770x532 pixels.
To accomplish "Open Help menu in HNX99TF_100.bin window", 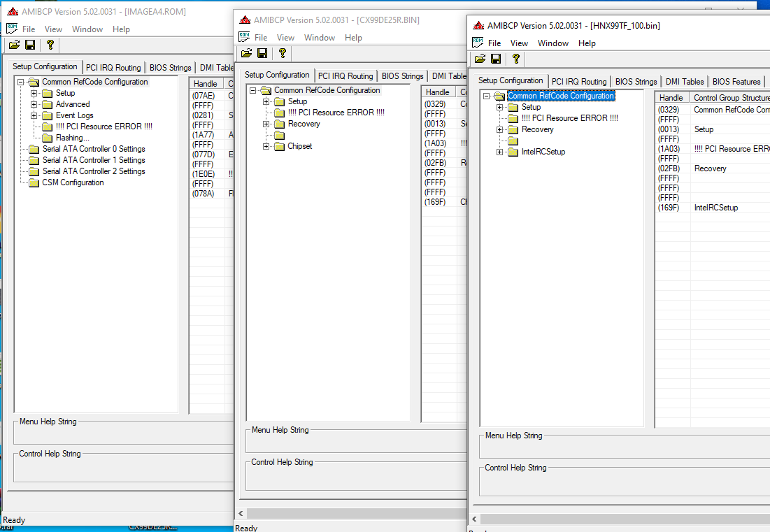I will pos(587,43).
